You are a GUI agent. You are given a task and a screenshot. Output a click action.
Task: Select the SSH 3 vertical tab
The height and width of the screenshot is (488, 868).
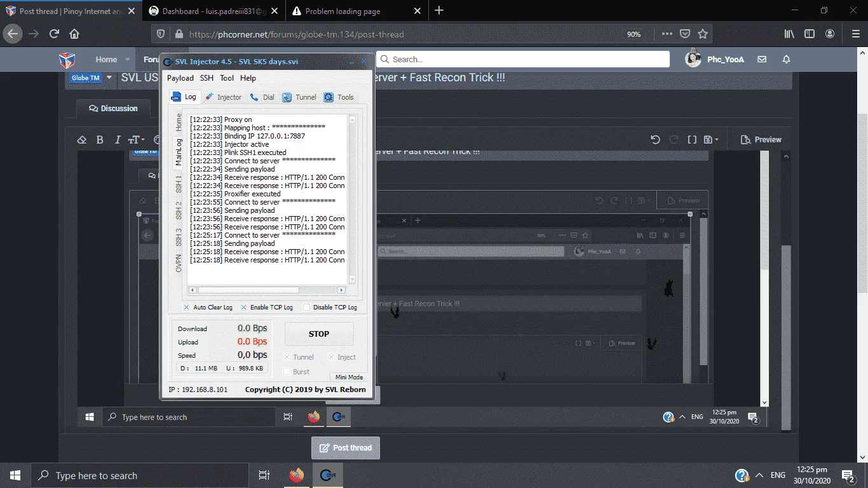coord(179,237)
